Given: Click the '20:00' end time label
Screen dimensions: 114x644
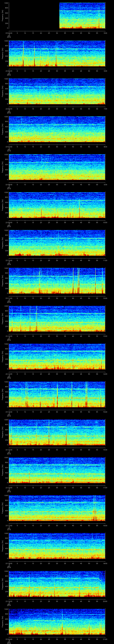Looking at the screenshot, I should click(105, 601).
